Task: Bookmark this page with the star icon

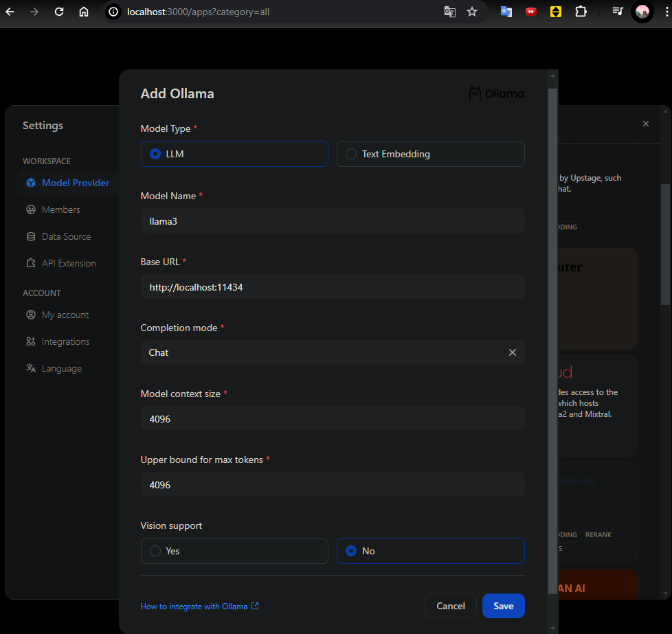Action: pos(472,12)
